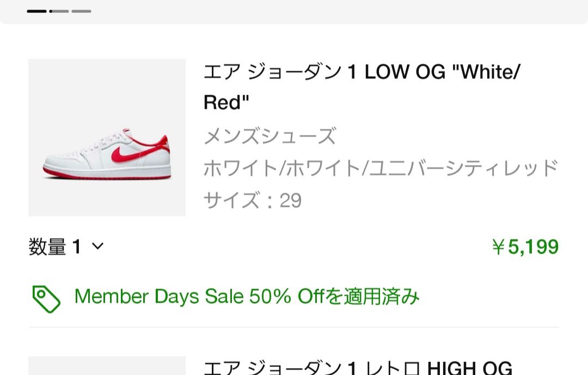The width and height of the screenshot is (588, 375).
Task: Click the Member Days Sale 50% Off text
Action: pos(248,297)
